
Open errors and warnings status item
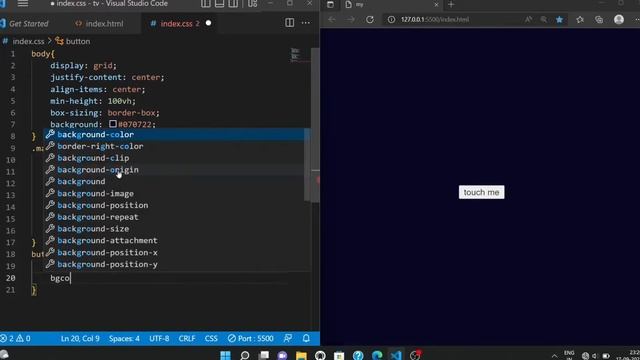[x=16, y=338]
